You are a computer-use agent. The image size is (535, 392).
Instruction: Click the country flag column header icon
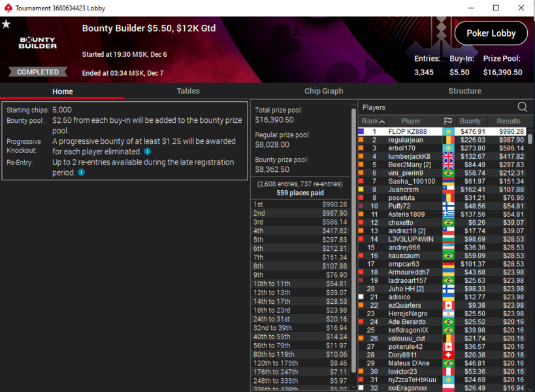click(x=448, y=121)
